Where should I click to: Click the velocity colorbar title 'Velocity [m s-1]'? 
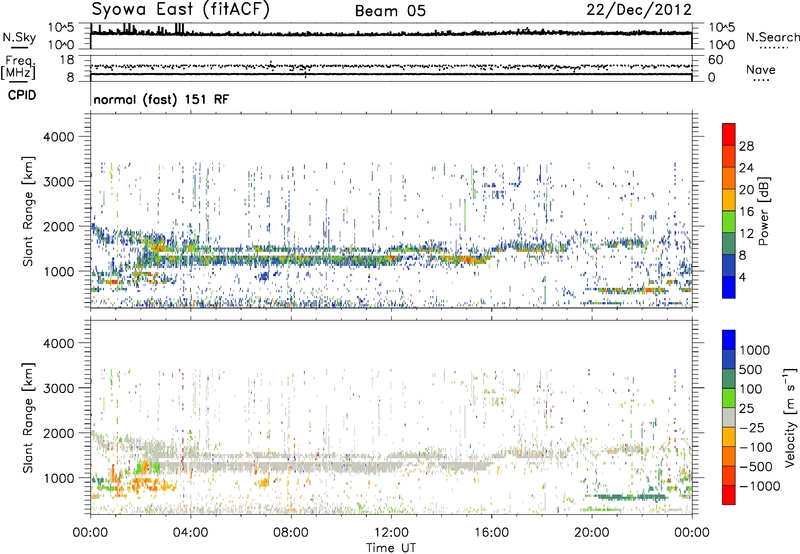click(x=790, y=417)
